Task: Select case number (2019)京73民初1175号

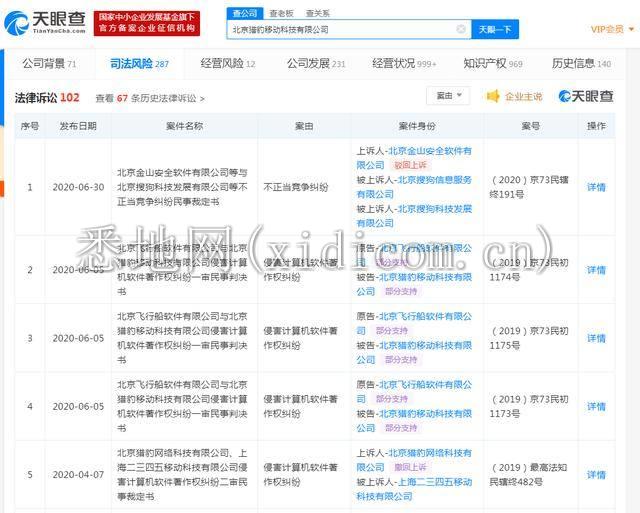Action: point(529,338)
